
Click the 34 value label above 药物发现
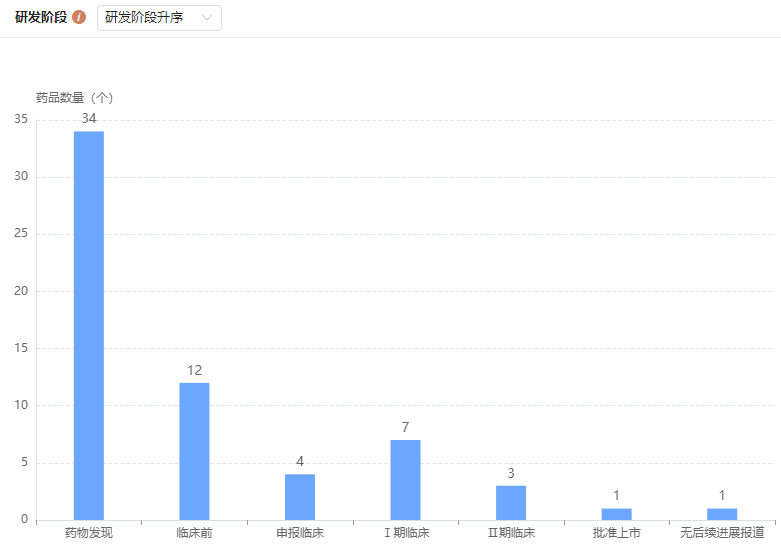tap(89, 119)
